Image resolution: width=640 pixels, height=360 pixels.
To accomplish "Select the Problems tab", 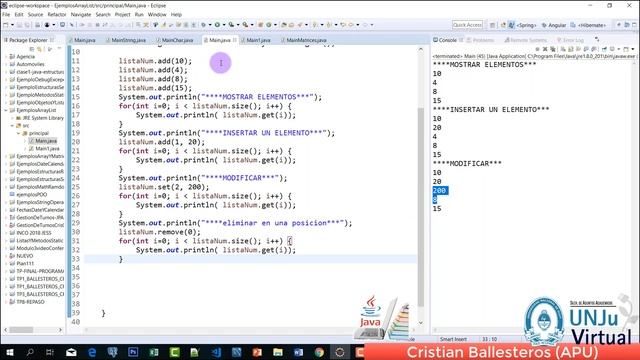I will tap(481, 40).
